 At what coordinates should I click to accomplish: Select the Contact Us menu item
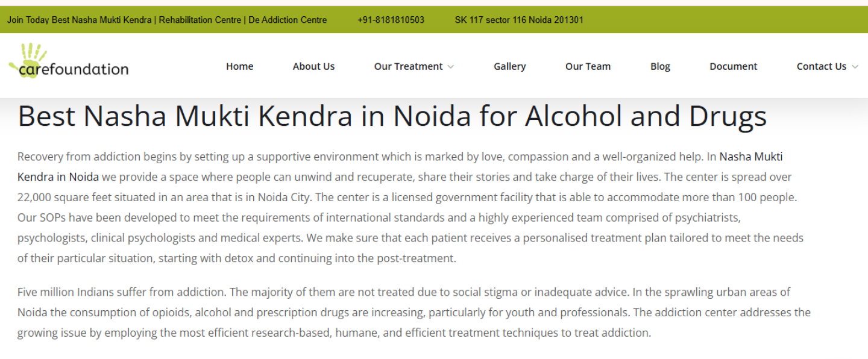pyautogui.click(x=822, y=66)
